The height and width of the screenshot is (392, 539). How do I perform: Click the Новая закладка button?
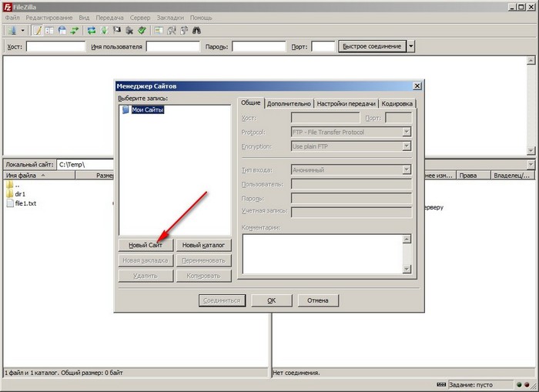click(146, 260)
